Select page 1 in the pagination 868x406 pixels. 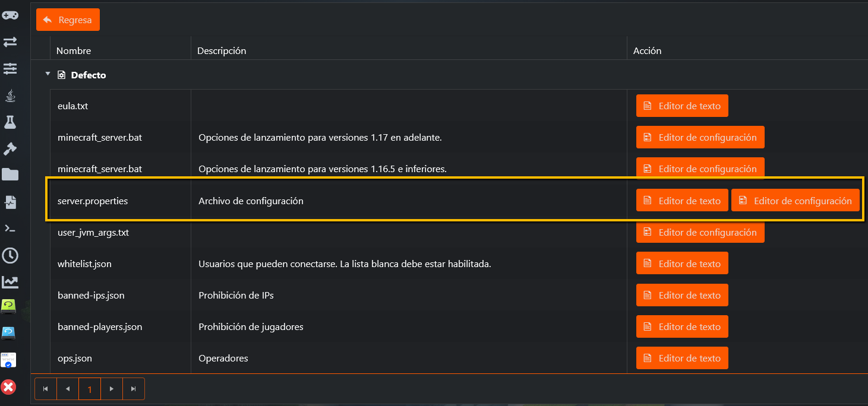[90, 389]
